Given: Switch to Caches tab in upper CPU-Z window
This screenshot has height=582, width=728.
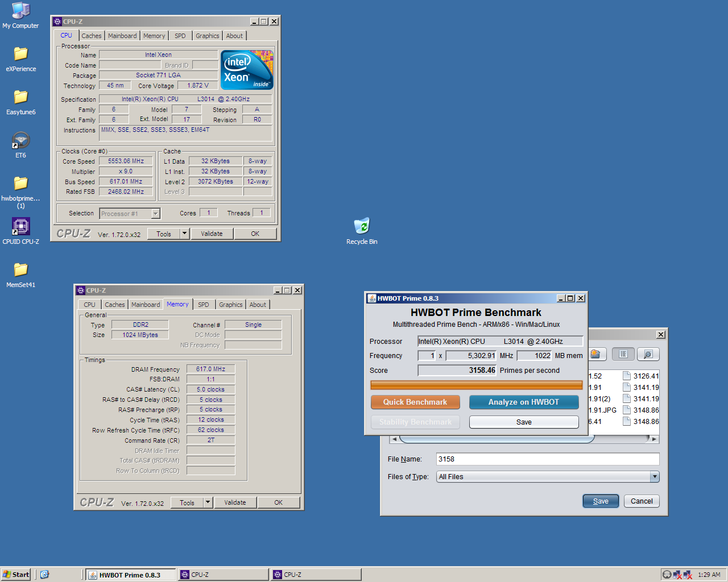Looking at the screenshot, I should (x=91, y=36).
